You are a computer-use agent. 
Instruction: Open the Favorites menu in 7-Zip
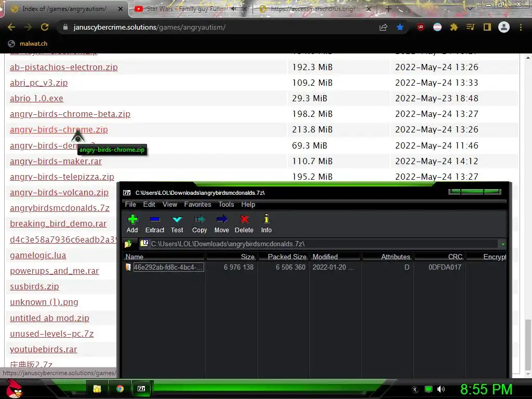[197, 204]
